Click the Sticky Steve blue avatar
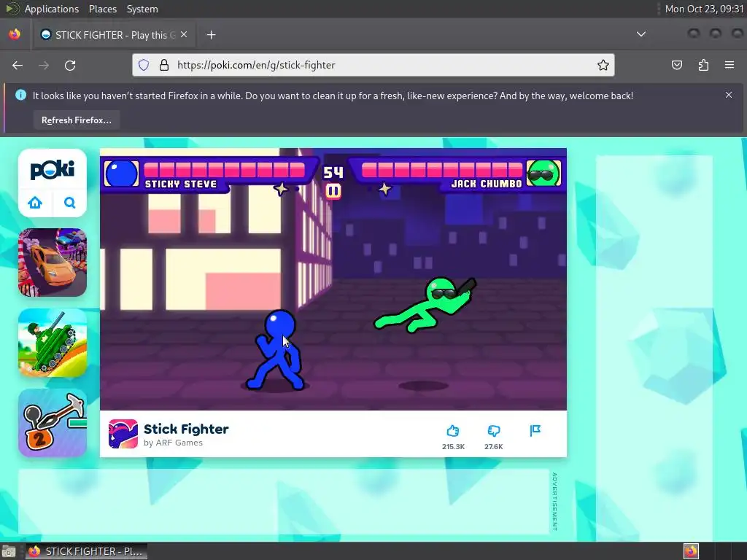Screen dimensions: 747x560 click(x=121, y=174)
